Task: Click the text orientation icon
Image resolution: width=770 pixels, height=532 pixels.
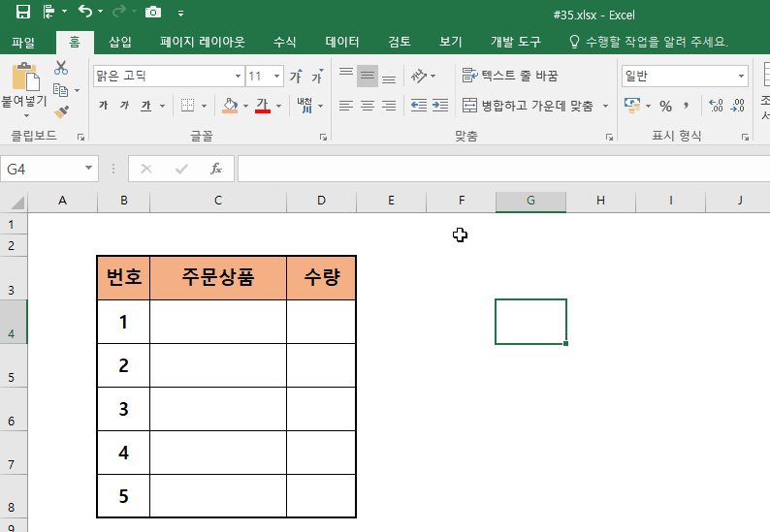Action: click(x=419, y=77)
